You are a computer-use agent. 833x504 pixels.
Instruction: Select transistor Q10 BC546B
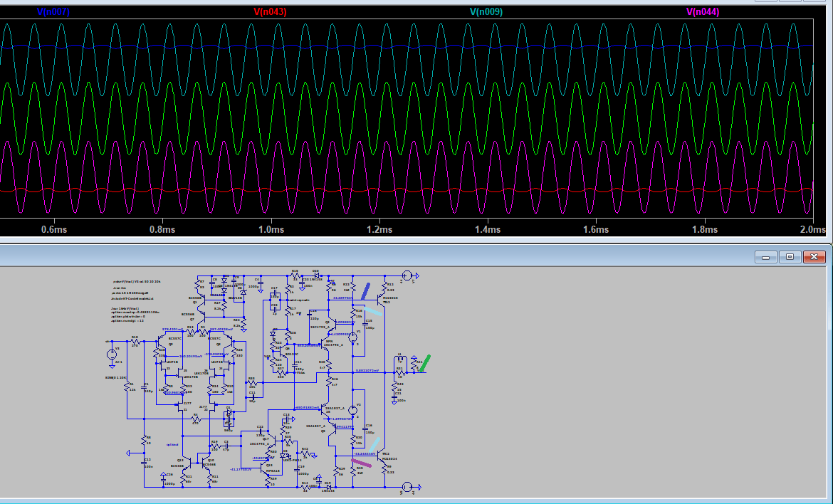pos(206,463)
